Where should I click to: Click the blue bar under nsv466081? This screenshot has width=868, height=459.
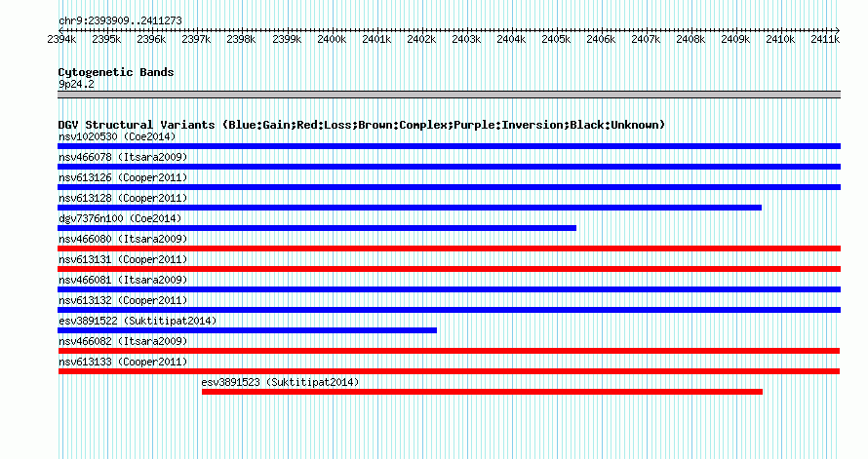(449, 289)
